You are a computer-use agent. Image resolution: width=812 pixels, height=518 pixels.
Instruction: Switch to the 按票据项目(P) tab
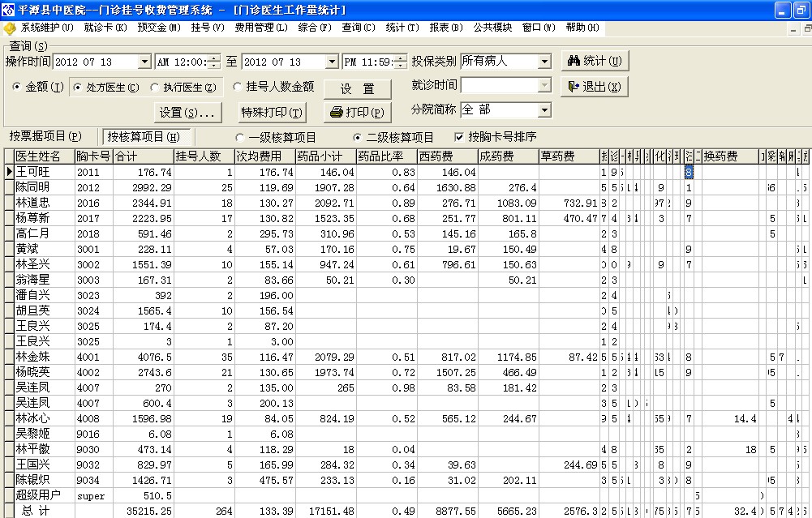pos(45,137)
